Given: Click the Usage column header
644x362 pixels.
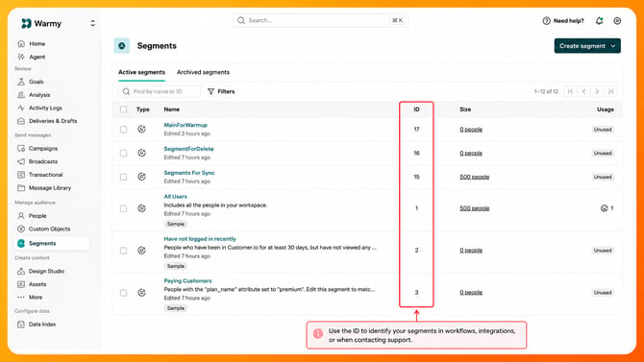Looking at the screenshot, I should 606,109.
